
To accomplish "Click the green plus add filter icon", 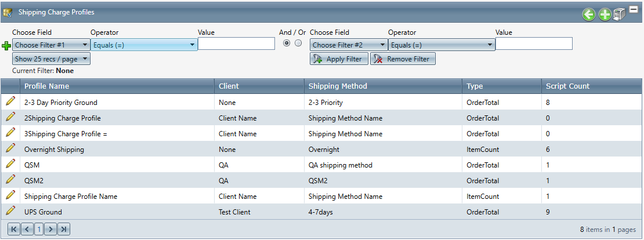I will click(x=6, y=46).
